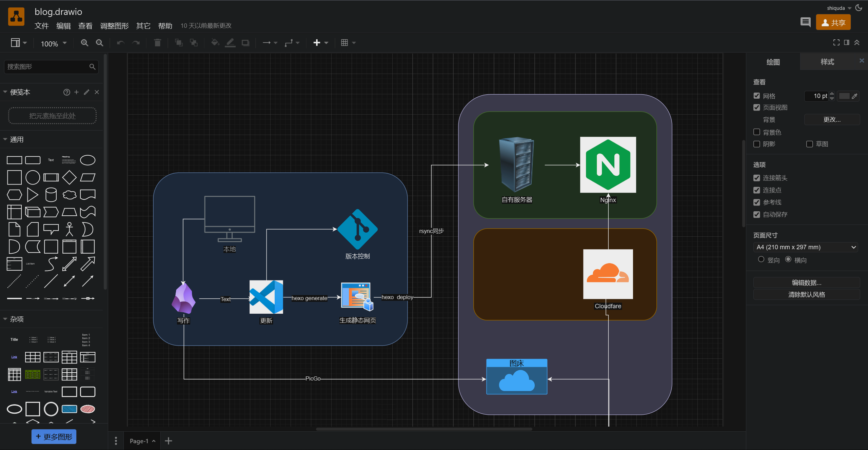Switch to the 样式 tab
This screenshot has height=450, width=868.
(x=827, y=62)
